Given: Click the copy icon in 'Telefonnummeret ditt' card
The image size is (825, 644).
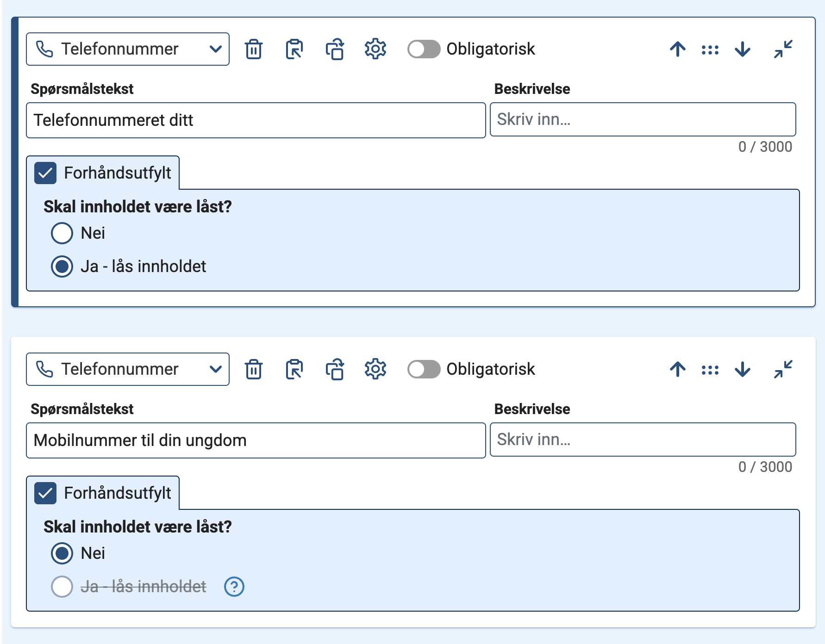Looking at the screenshot, I should (x=335, y=49).
